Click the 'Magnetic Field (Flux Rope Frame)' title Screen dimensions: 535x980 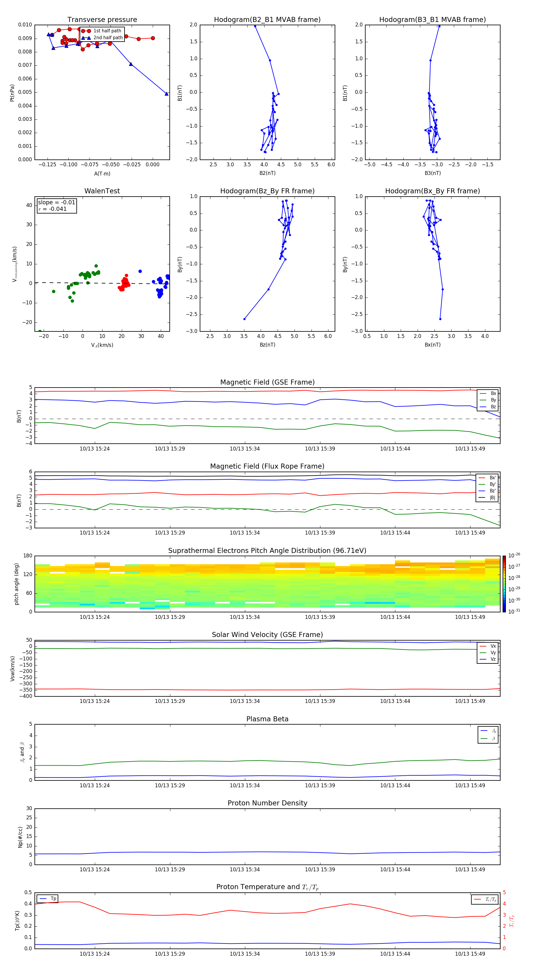pyautogui.click(x=267, y=467)
